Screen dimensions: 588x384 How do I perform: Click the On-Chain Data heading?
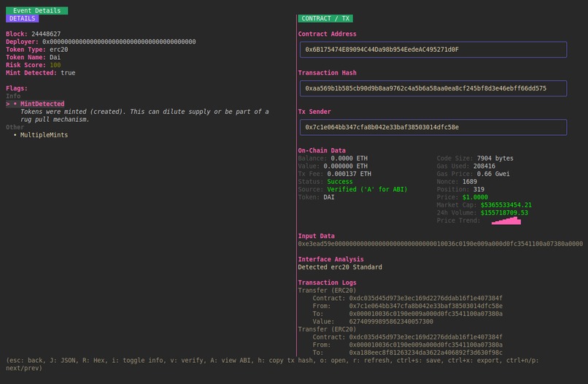click(x=322, y=150)
